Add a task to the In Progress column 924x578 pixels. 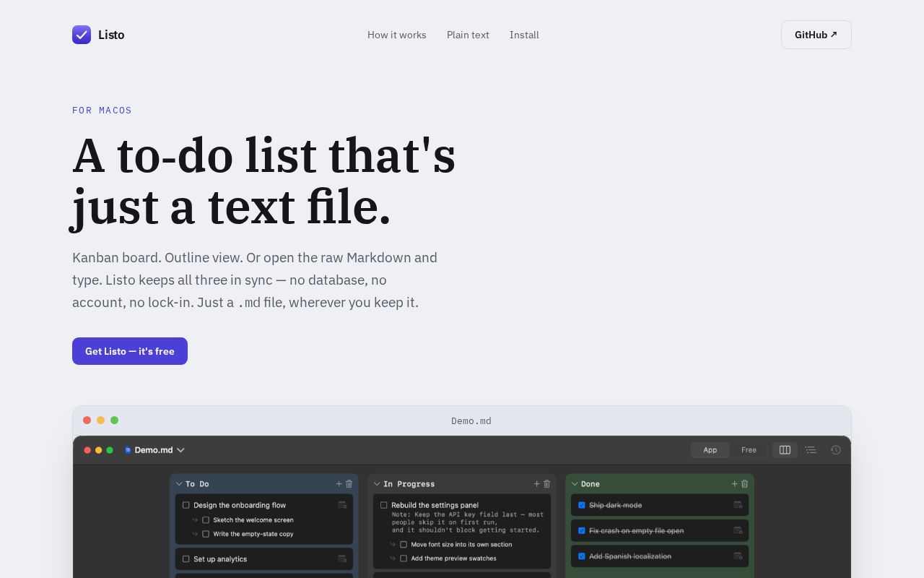click(x=537, y=484)
